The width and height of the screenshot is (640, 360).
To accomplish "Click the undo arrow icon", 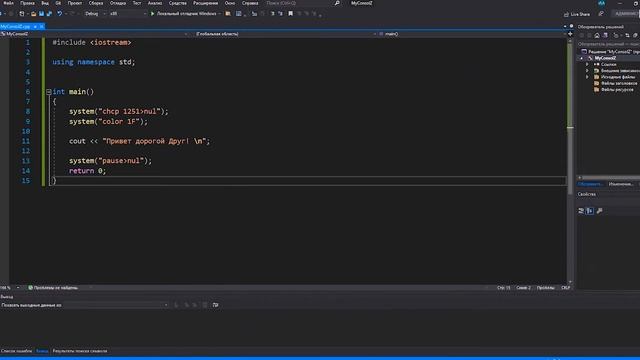I will (60, 13).
